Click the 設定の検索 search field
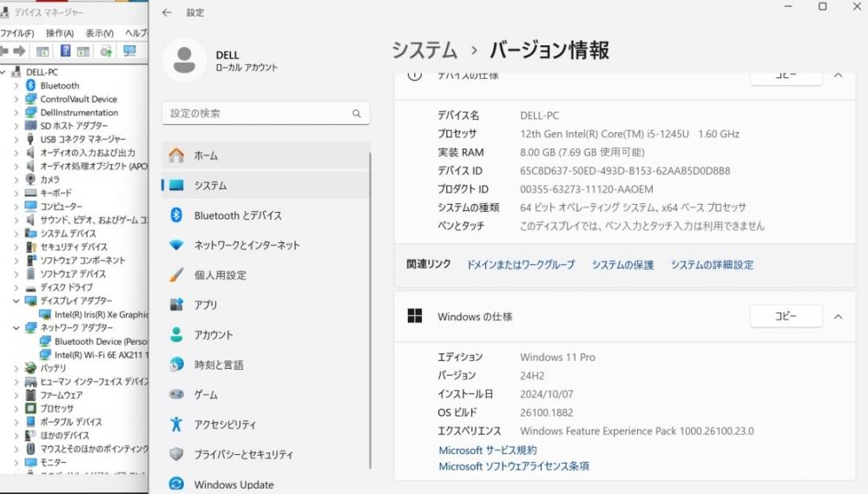The image size is (868, 494). pyautogui.click(x=266, y=114)
